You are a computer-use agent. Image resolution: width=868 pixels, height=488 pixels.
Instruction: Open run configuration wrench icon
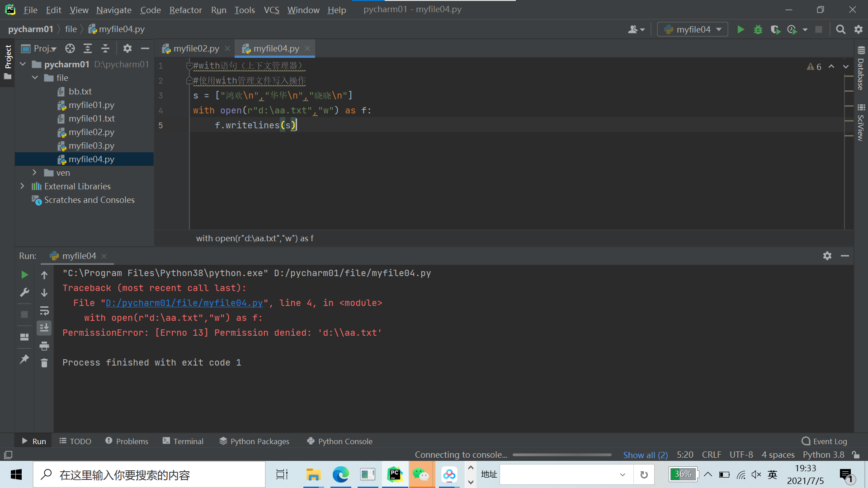(24, 292)
